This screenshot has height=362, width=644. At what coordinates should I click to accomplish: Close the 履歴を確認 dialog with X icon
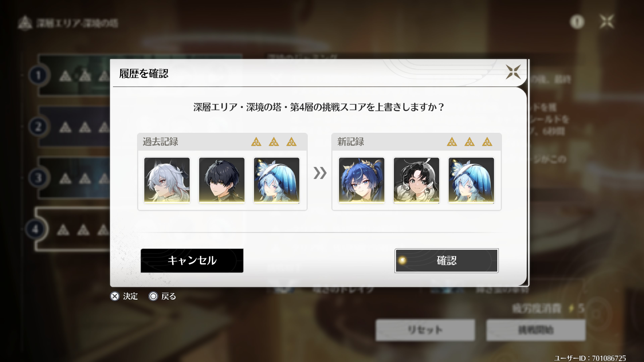513,72
